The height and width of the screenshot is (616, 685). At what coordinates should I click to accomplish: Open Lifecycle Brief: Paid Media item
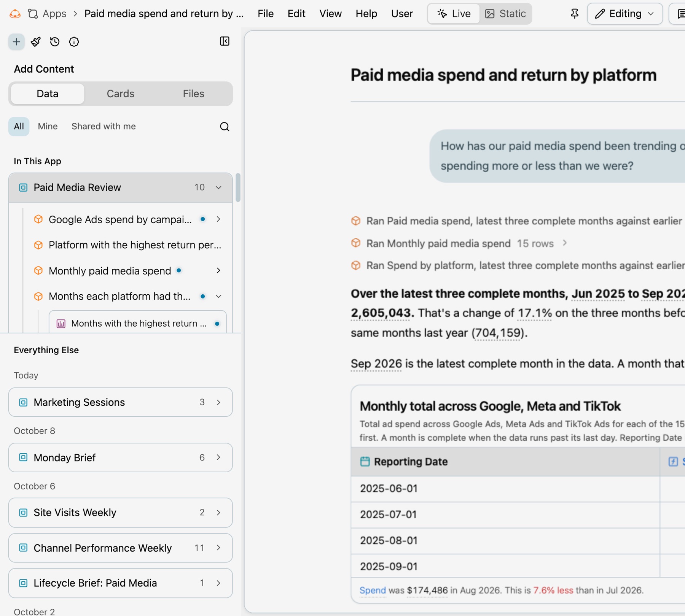coord(120,583)
